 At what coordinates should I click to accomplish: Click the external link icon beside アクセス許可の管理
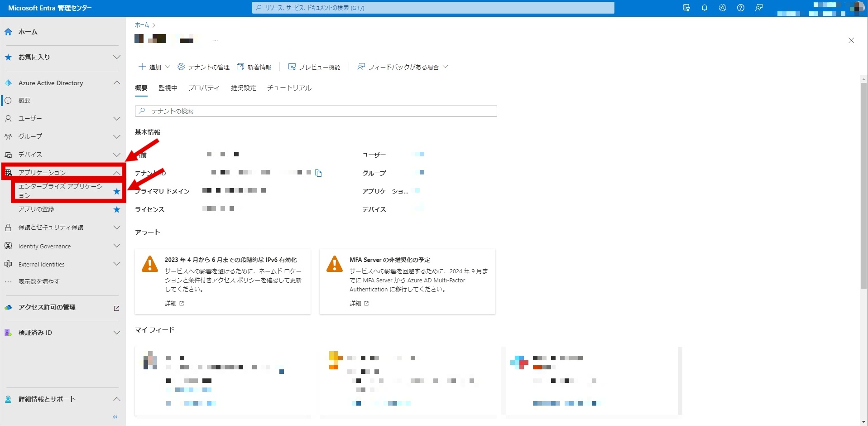(116, 308)
